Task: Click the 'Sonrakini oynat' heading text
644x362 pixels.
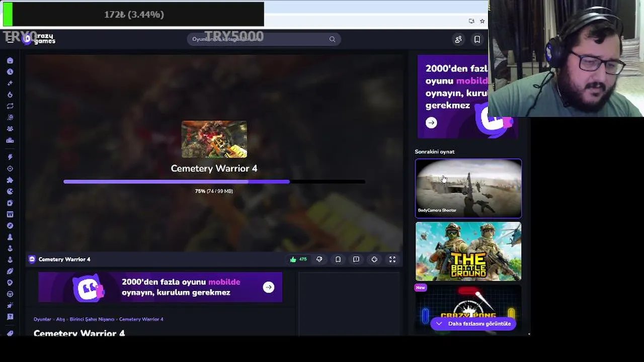Action: pos(435,151)
